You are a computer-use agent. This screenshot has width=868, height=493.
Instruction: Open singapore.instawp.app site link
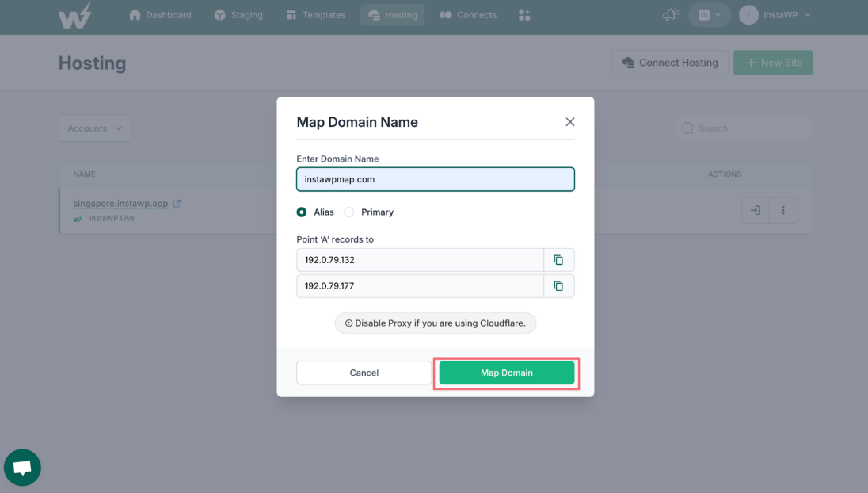click(120, 203)
